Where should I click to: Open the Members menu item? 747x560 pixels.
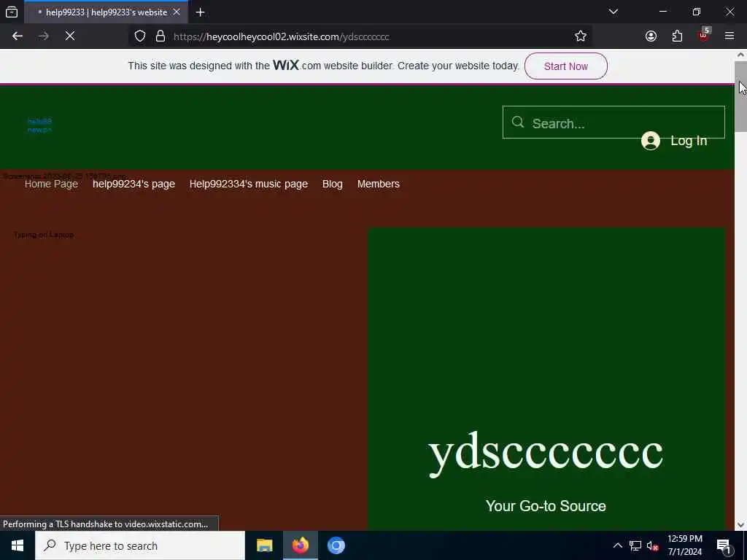[x=379, y=184]
